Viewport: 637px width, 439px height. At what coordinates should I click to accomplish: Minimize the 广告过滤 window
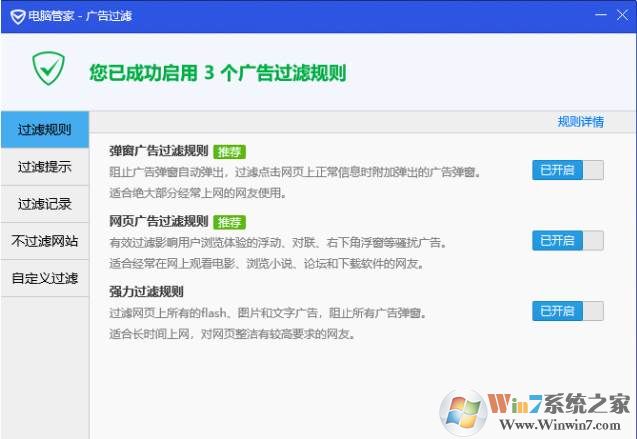(601, 15)
